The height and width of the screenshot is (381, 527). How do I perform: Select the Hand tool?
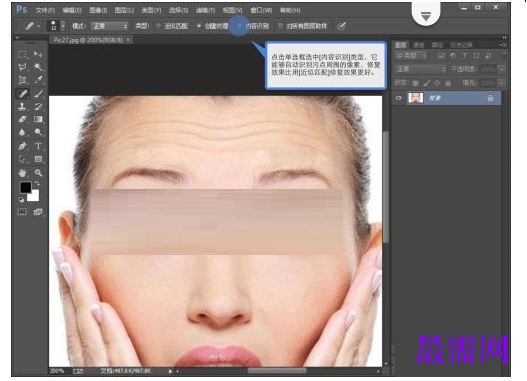[x=23, y=173]
